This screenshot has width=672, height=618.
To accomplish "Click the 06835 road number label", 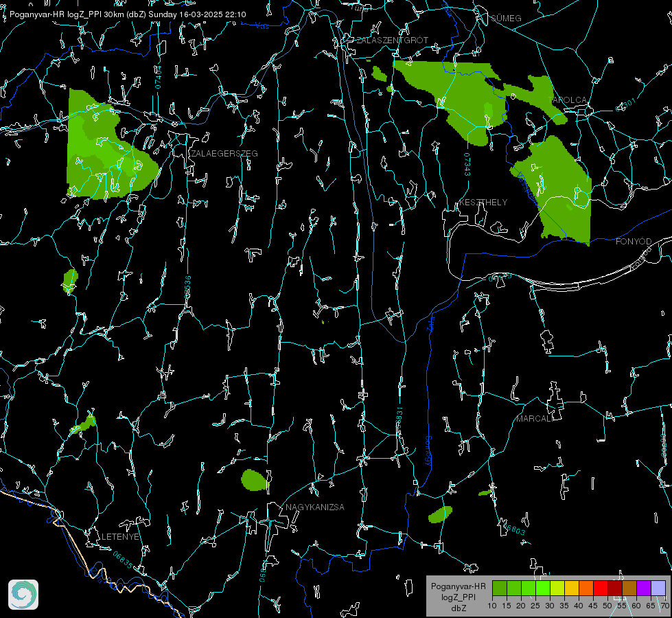I will [123, 560].
